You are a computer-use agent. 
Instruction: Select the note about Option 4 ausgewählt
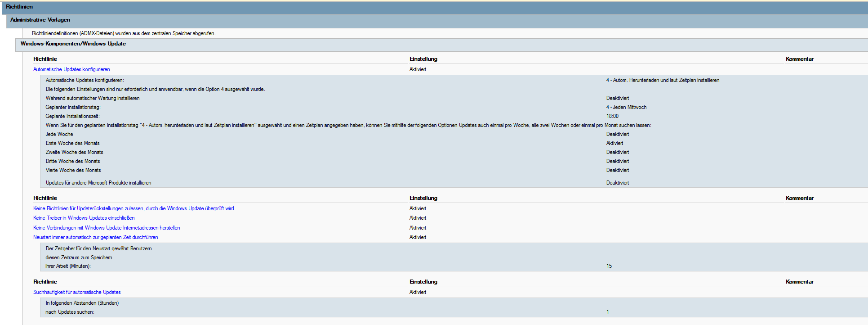click(155, 89)
